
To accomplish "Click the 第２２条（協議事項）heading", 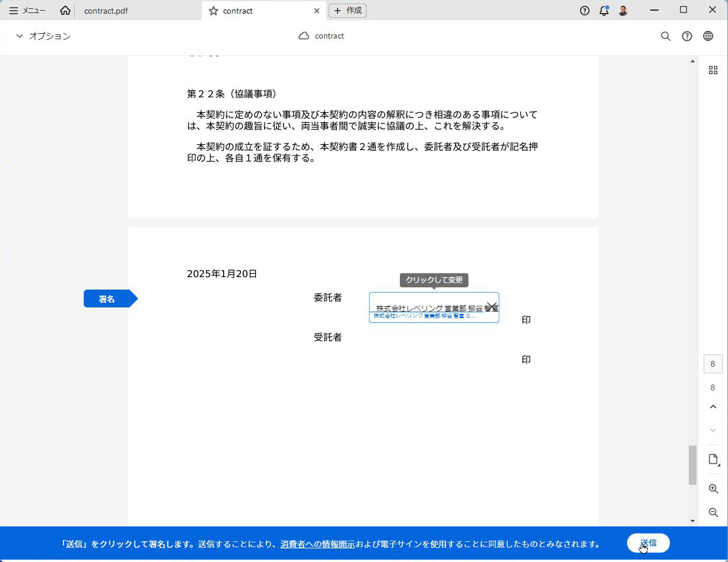I will pyautogui.click(x=231, y=94).
